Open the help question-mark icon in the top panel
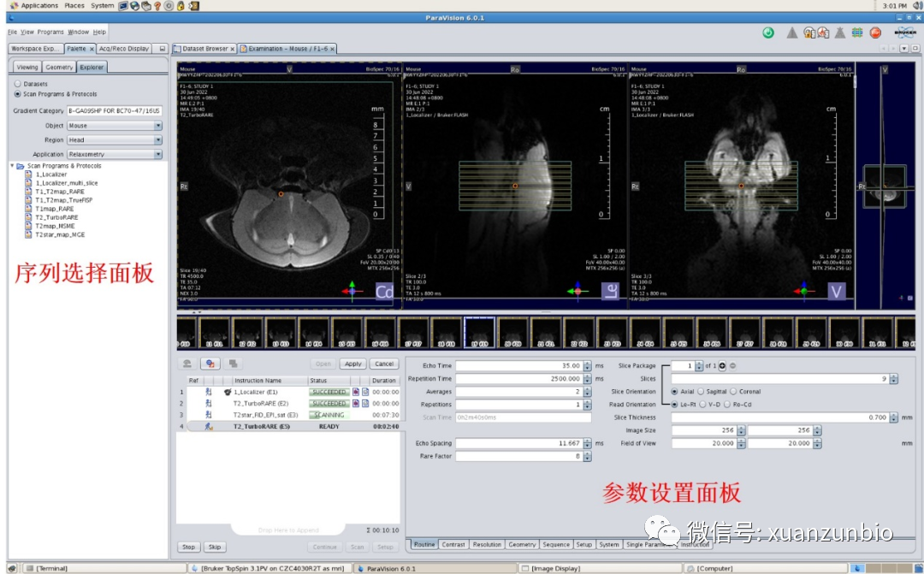Screen dimensions: 924x574 click(157, 6)
